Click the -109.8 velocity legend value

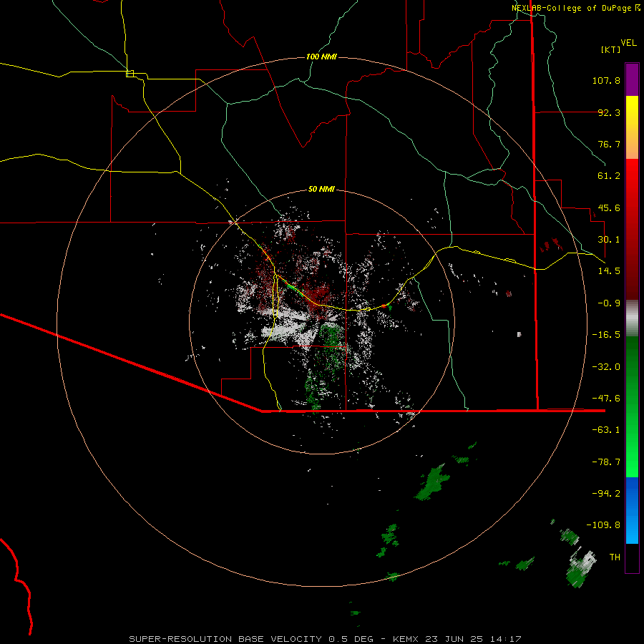(603, 525)
